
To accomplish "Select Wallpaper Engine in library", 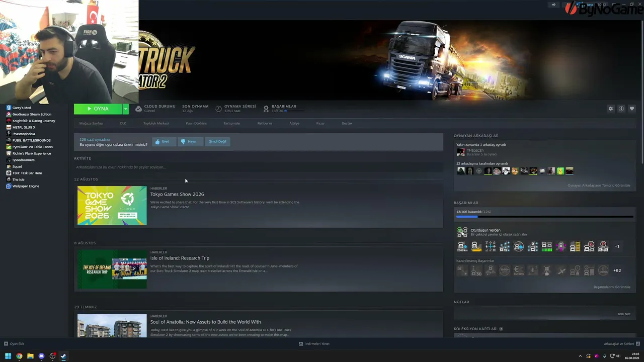I will click(x=26, y=186).
